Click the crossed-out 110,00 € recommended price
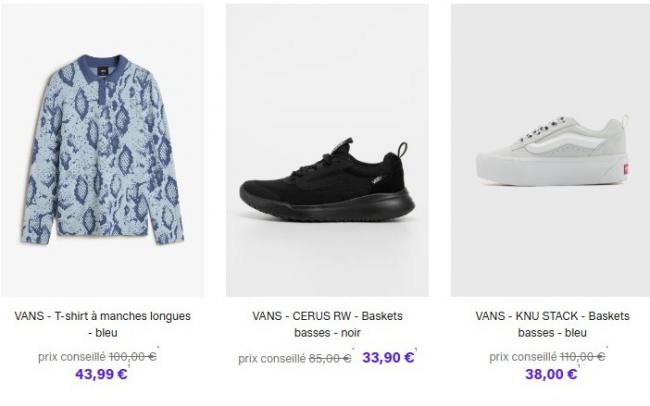The image size is (650, 406). pos(582,357)
